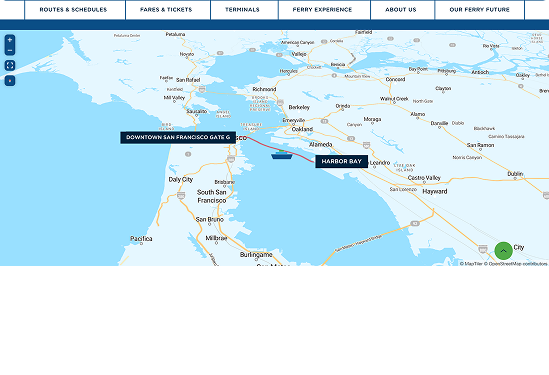Click the Petaluma map label
Image resolution: width=549 pixels, height=375 pixels.
click(x=175, y=34)
